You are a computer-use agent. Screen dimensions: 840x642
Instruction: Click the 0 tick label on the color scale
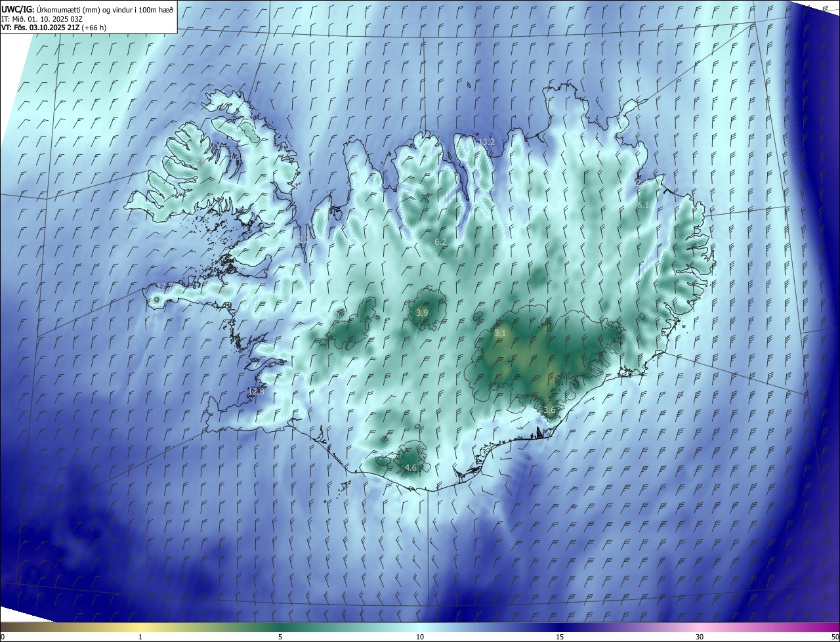coord(2,637)
